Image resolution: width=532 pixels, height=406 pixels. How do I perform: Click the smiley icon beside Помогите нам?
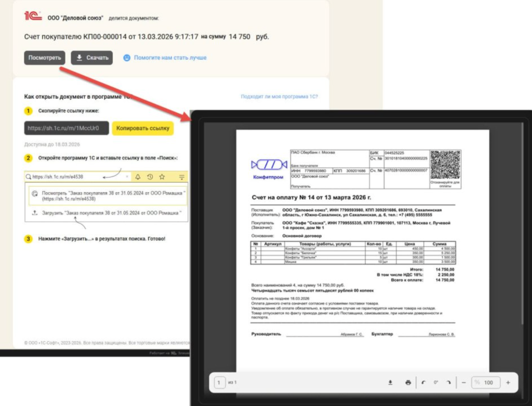[127, 58]
